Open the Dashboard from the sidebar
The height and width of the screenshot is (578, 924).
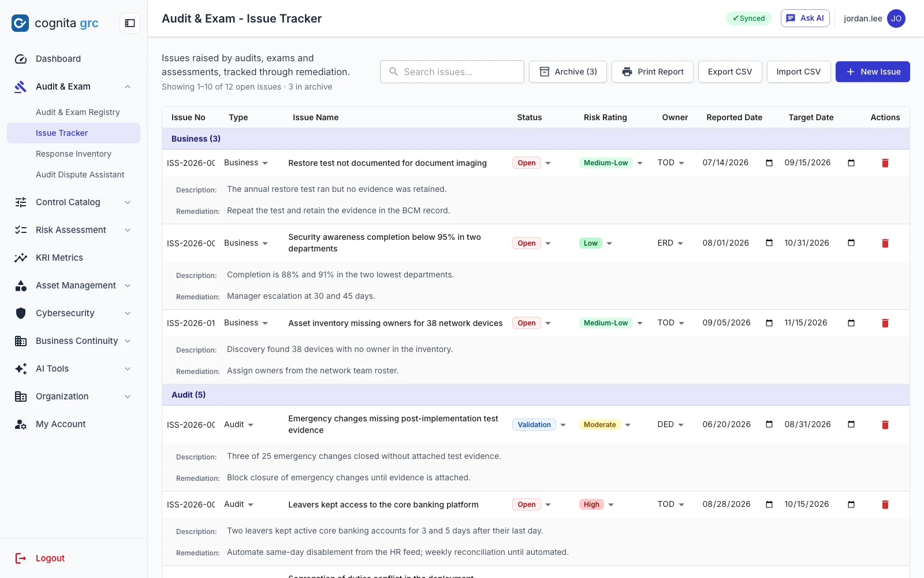point(73,59)
